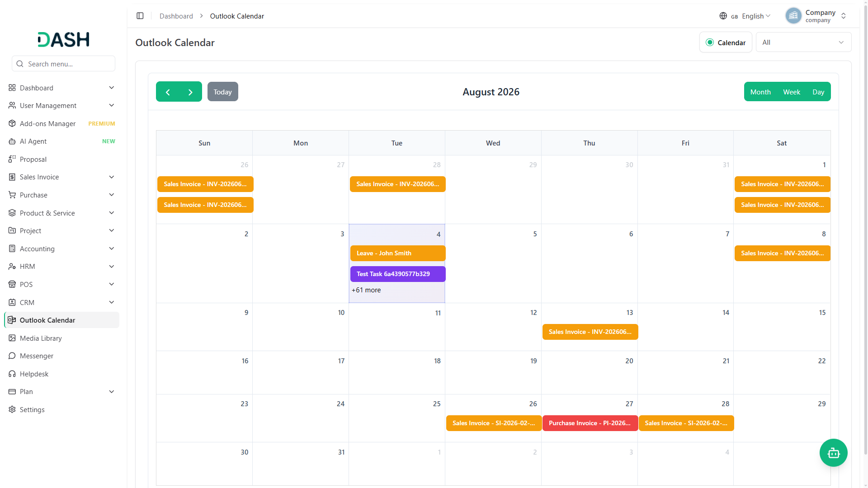Click the DASH logo
Screen dimensions: 868x488
(63, 40)
